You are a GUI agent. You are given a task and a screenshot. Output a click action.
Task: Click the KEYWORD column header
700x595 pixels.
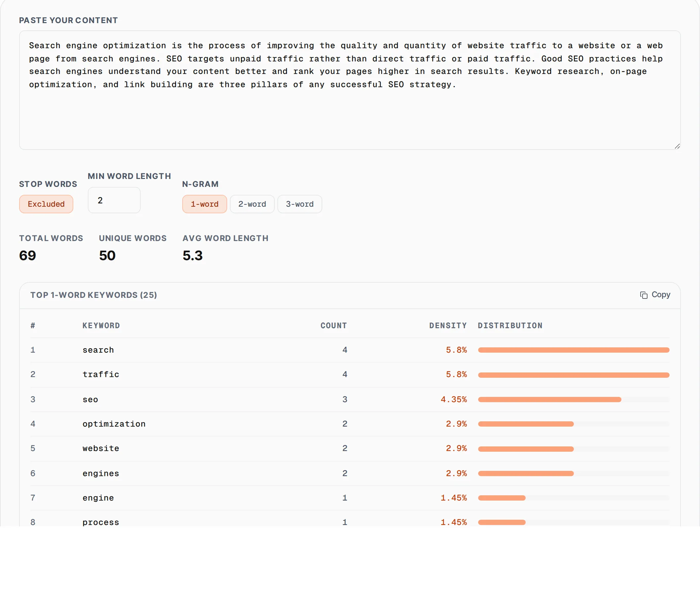coord(101,326)
